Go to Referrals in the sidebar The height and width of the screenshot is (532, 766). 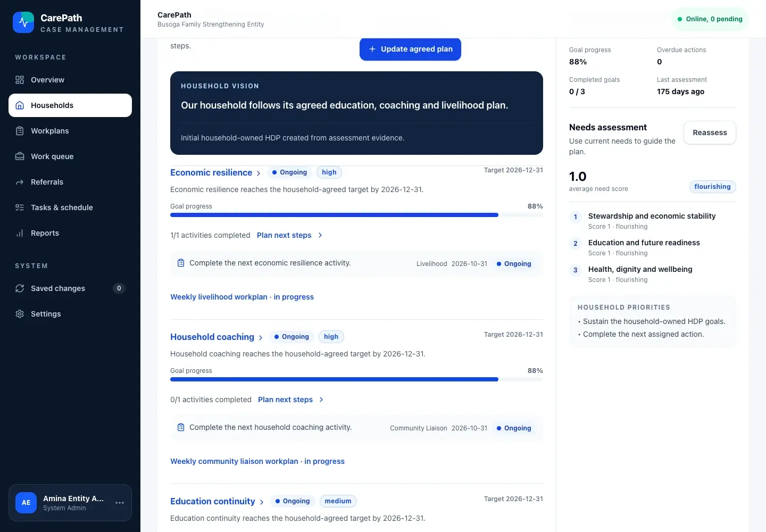70,182
